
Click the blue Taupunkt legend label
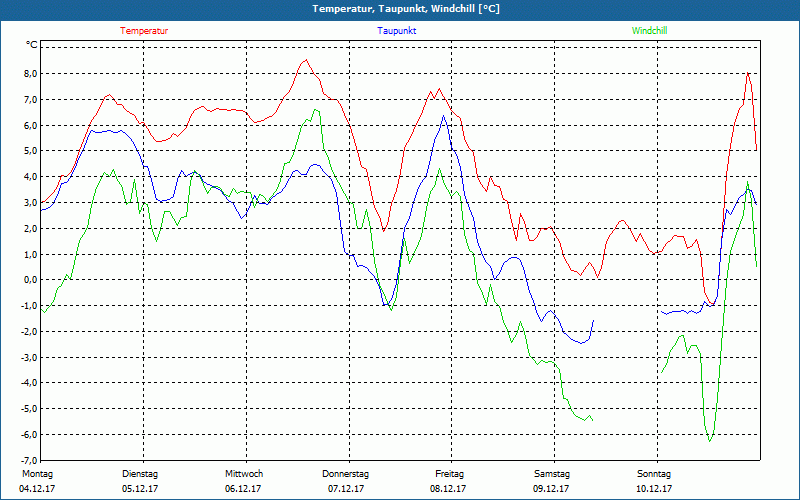click(396, 31)
